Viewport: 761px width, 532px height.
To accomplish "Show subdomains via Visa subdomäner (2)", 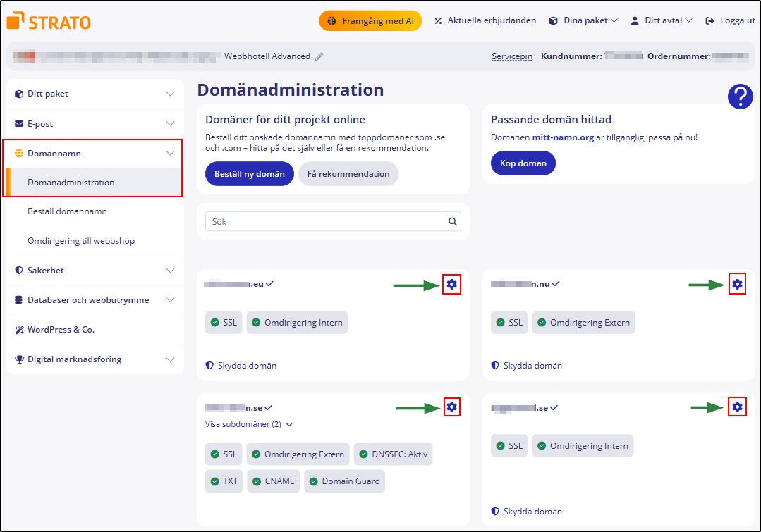I will click(248, 425).
